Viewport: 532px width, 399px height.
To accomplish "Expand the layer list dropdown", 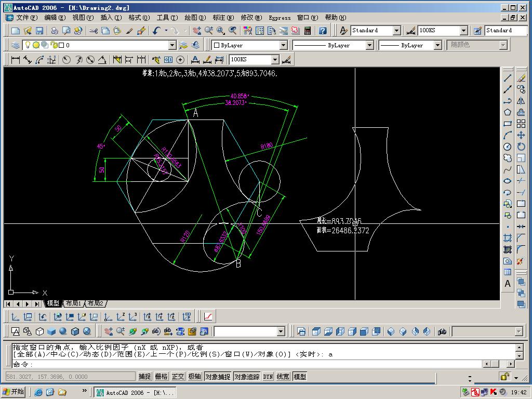I will pyautogui.click(x=172, y=45).
